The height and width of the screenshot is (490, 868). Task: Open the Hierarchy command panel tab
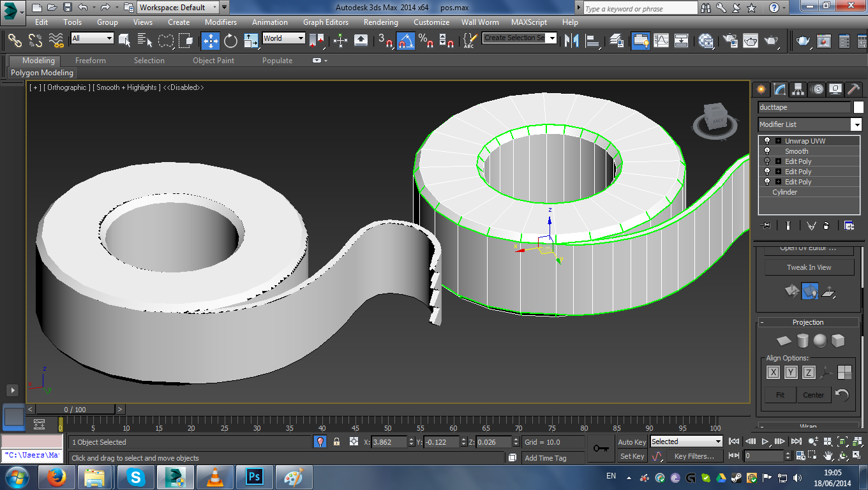tap(798, 89)
